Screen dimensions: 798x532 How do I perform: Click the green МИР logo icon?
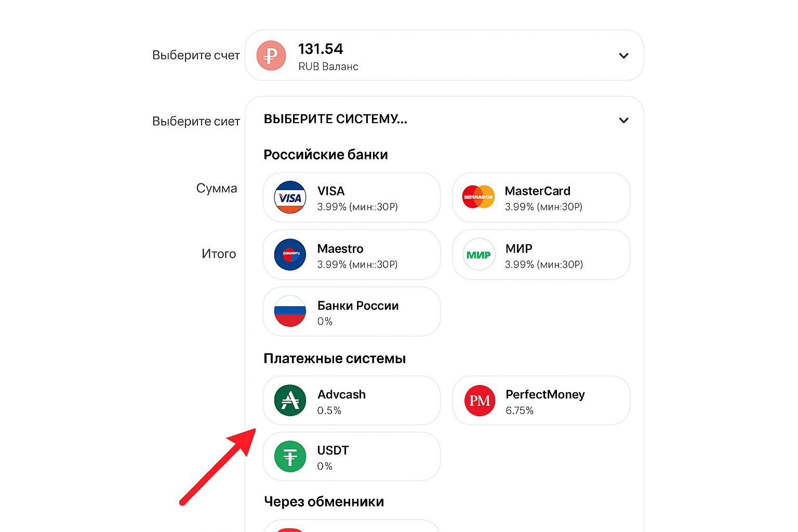pos(478,255)
